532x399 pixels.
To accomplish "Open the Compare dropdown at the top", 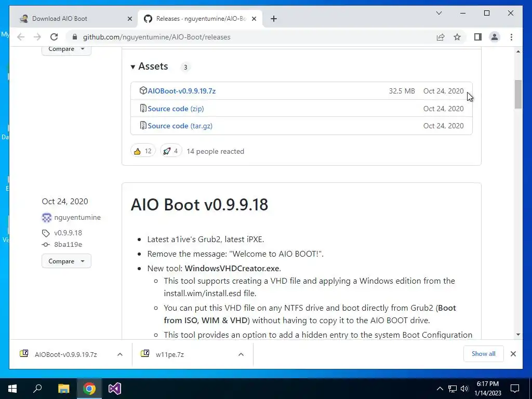I will [66, 50].
